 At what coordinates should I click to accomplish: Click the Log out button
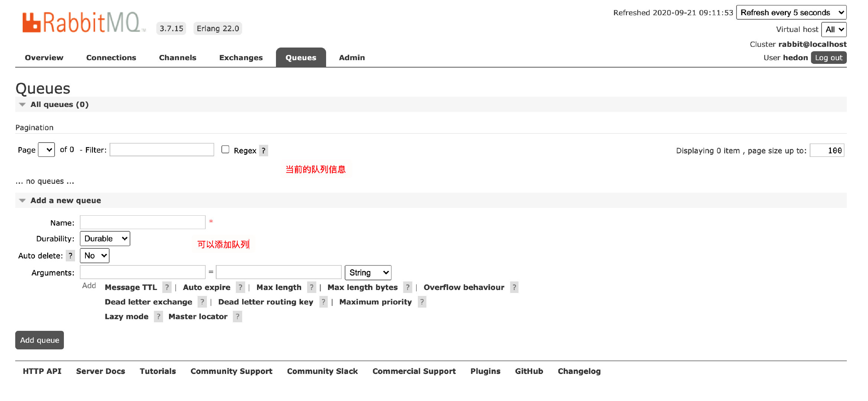pyautogui.click(x=828, y=58)
